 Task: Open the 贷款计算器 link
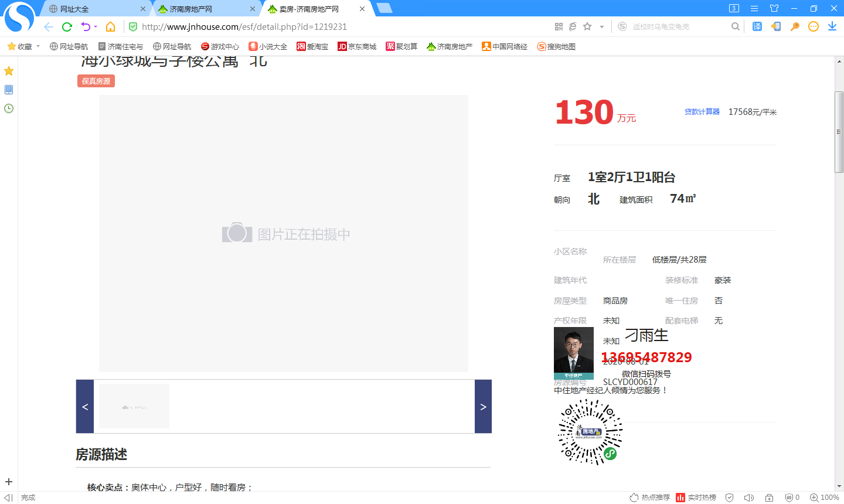pos(702,111)
